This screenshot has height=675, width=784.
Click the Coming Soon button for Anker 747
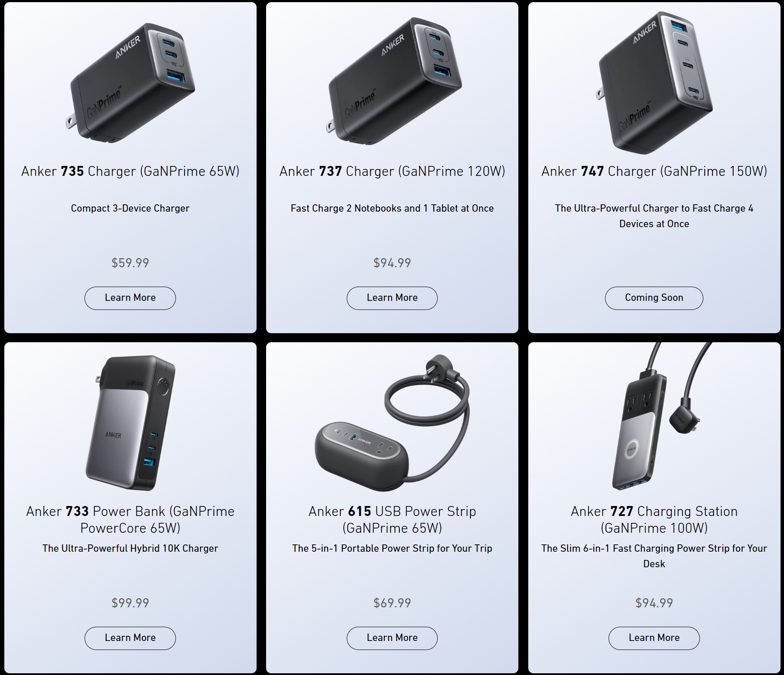[x=654, y=298]
